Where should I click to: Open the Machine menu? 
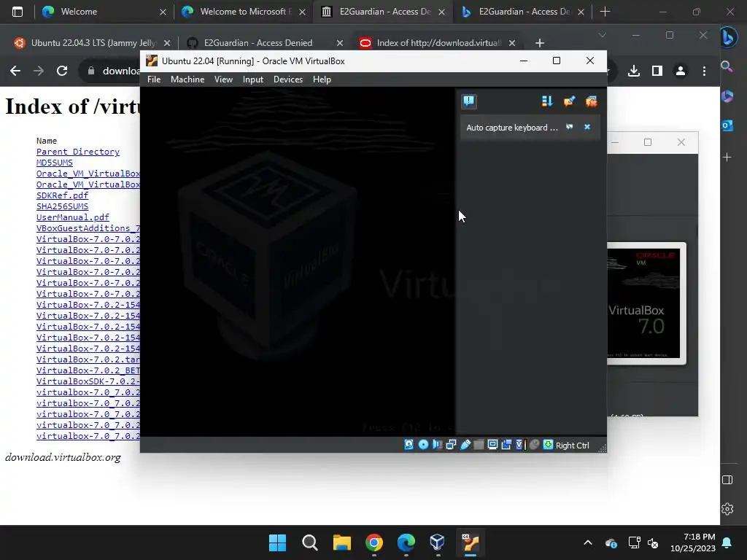point(187,79)
